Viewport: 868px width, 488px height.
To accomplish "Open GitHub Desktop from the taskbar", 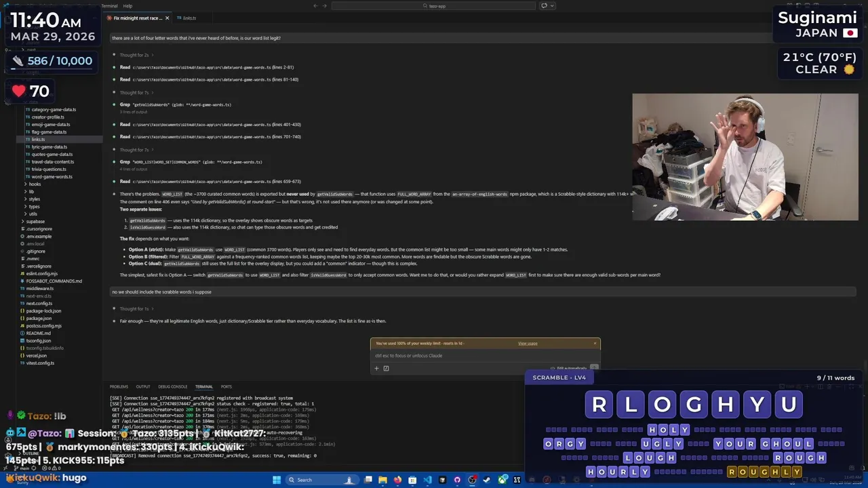I will click(x=457, y=480).
